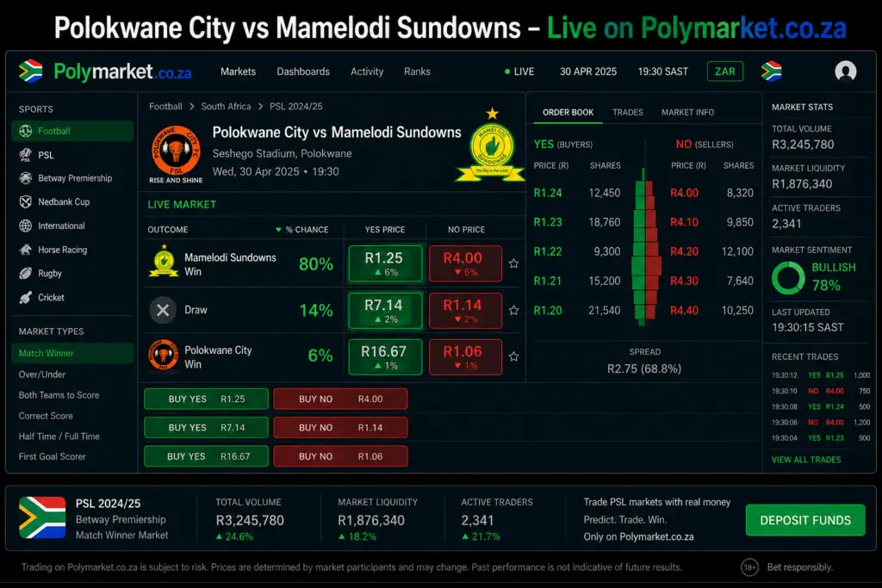882x588 pixels.
Task: Sort outcomes by % Chance arrow
Action: pyautogui.click(x=278, y=229)
